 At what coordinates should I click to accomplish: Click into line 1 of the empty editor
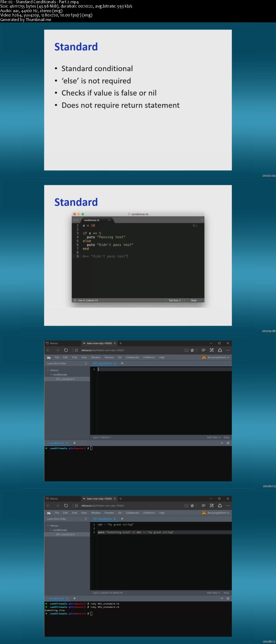(164, 369)
